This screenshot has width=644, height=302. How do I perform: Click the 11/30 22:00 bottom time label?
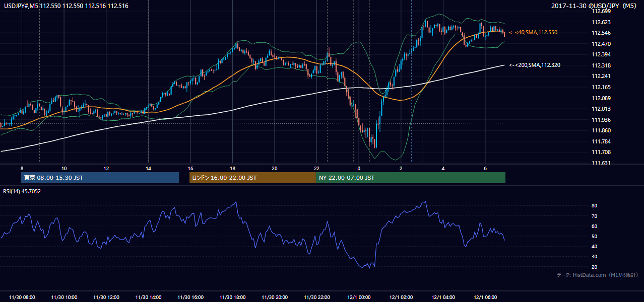(316, 297)
